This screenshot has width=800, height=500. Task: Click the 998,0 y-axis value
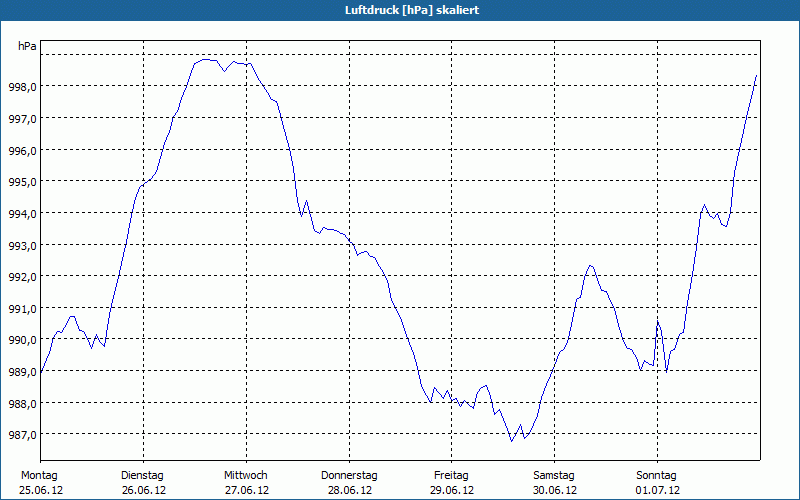[22, 87]
